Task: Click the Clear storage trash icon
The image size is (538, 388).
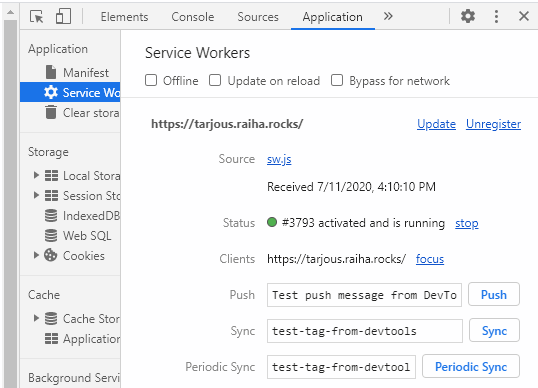Action: (51, 112)
